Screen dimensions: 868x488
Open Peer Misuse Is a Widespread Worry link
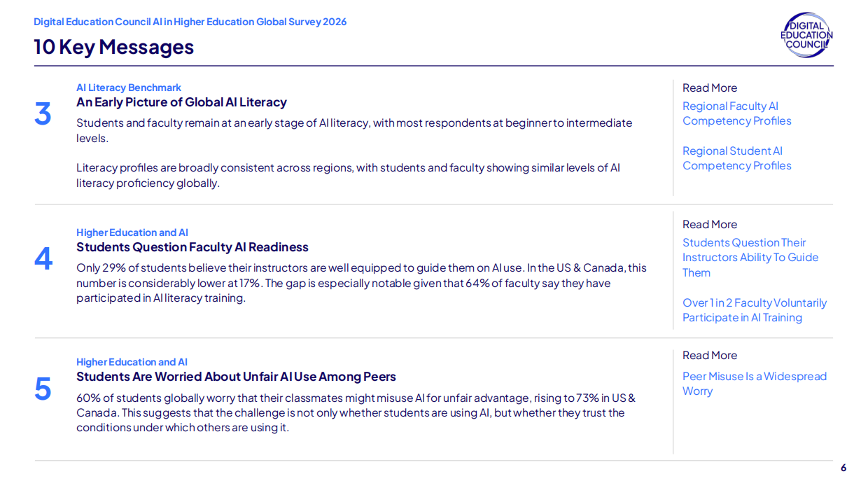coord(755,384)
